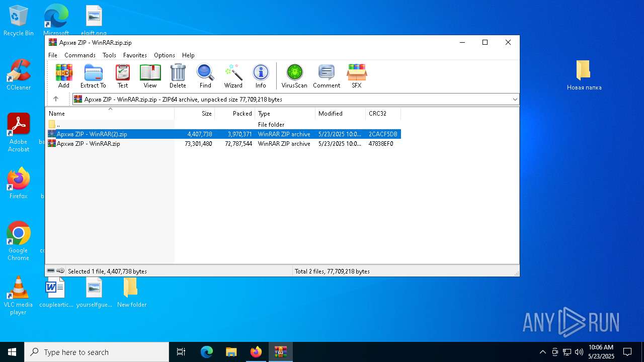Open VLC media player desktop shortcut
Viewport: 644px width, 362px height.
(19, 296)
